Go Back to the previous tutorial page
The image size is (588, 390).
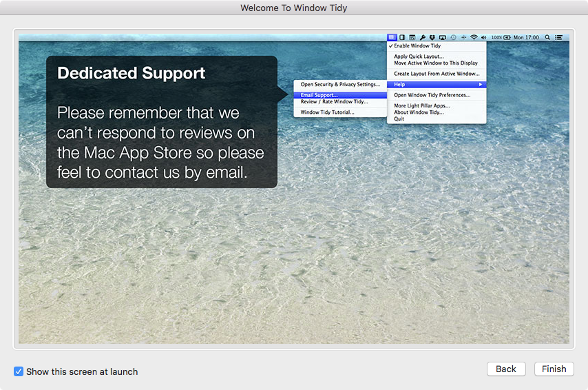tap(506, 369)
